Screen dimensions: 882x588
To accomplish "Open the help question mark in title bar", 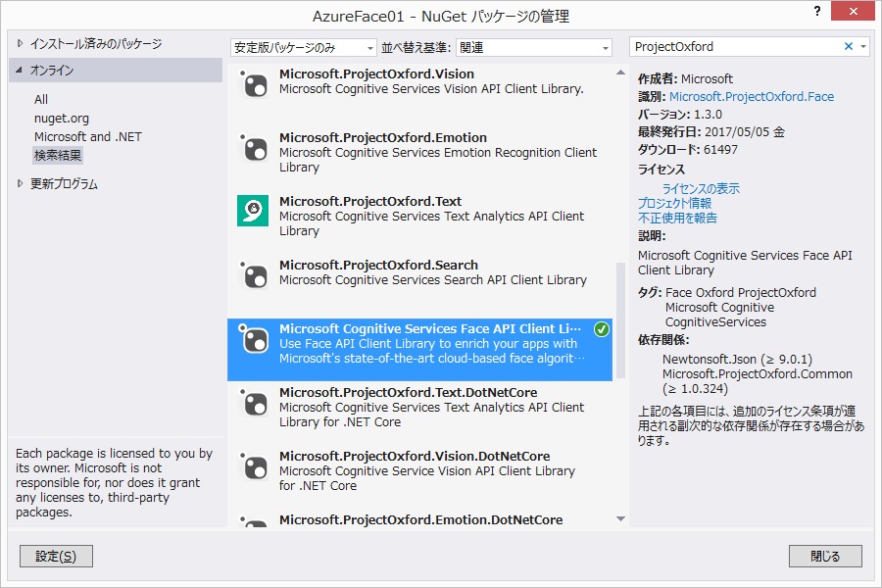I will point(816,11).
